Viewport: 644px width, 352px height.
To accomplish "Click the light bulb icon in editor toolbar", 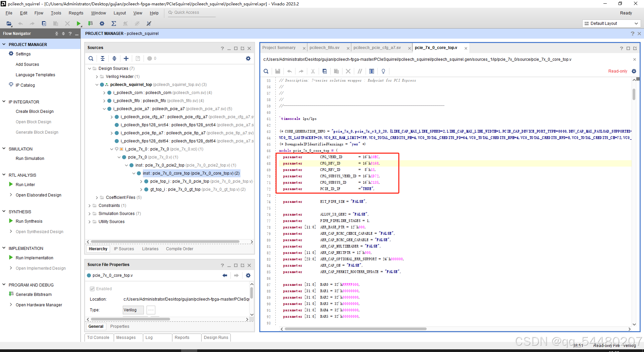I will point(383,71).
